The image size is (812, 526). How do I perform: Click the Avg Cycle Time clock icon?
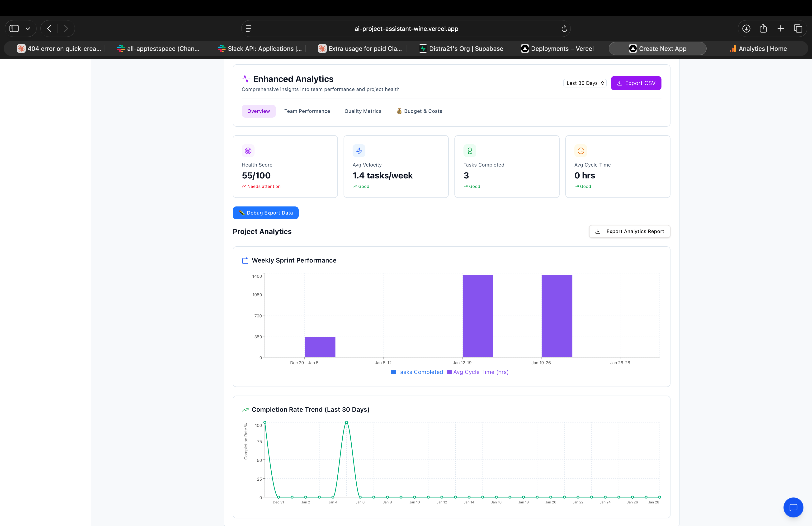[580, 151]
